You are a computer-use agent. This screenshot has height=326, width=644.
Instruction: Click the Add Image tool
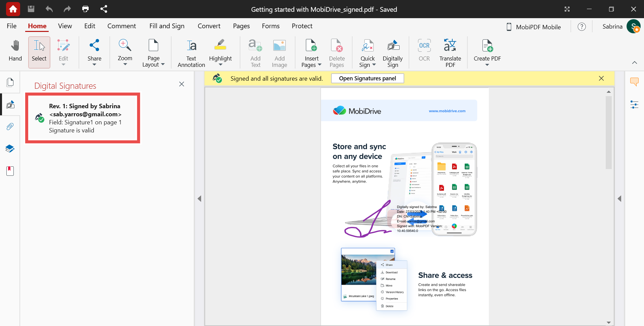coord(279,53)
